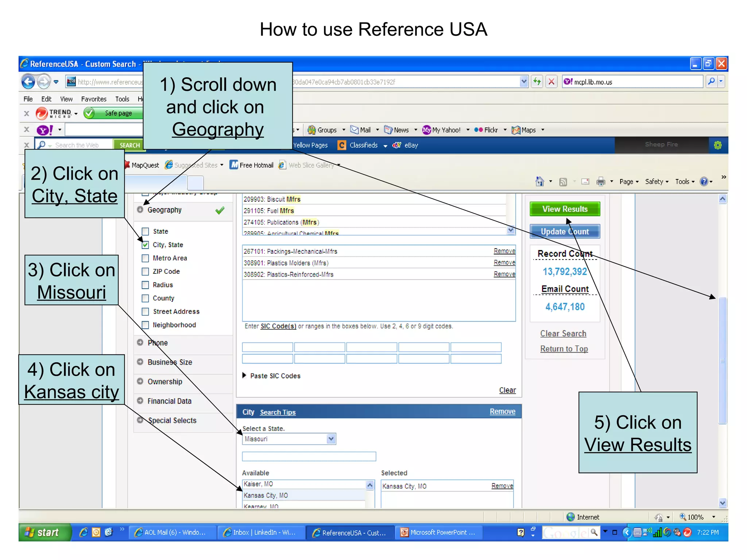Toggle the ZIP Code checkbox
747x560 pixels.
point(146,272)
